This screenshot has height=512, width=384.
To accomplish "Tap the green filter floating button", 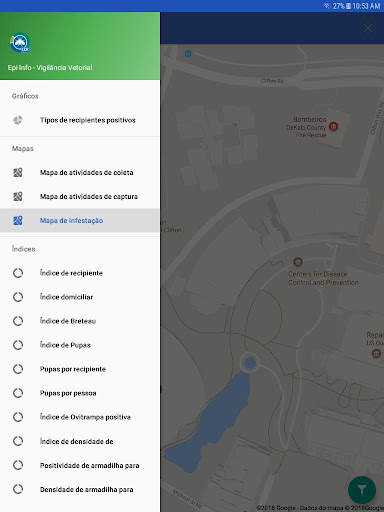I will (x=362, y=490).
